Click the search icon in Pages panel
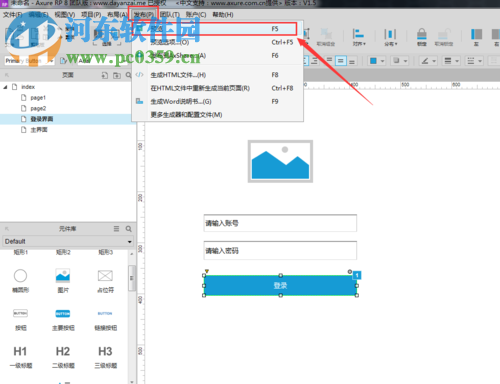The width and height of the screenshot is (500, 384). pos(129,76)
